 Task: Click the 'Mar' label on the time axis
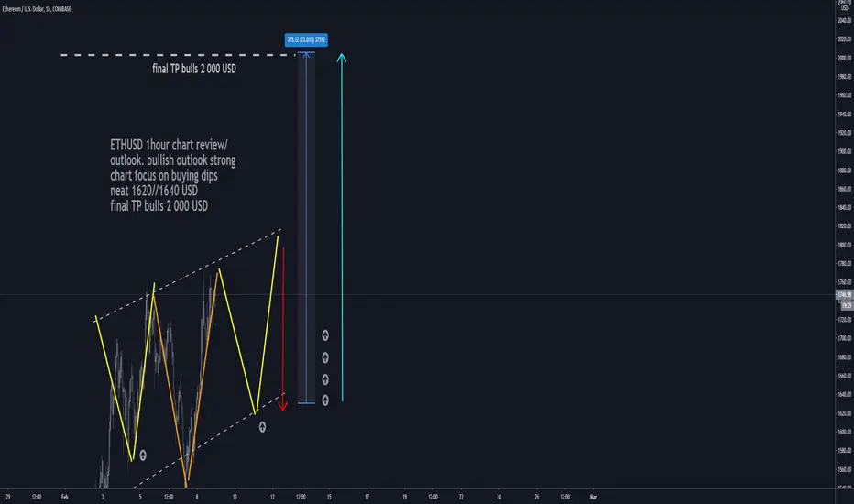[593, 497]
